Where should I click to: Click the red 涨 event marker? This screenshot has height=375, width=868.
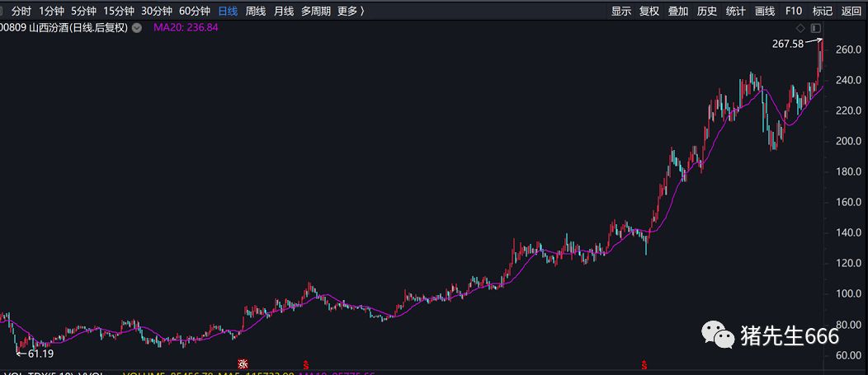click(243, 364)
